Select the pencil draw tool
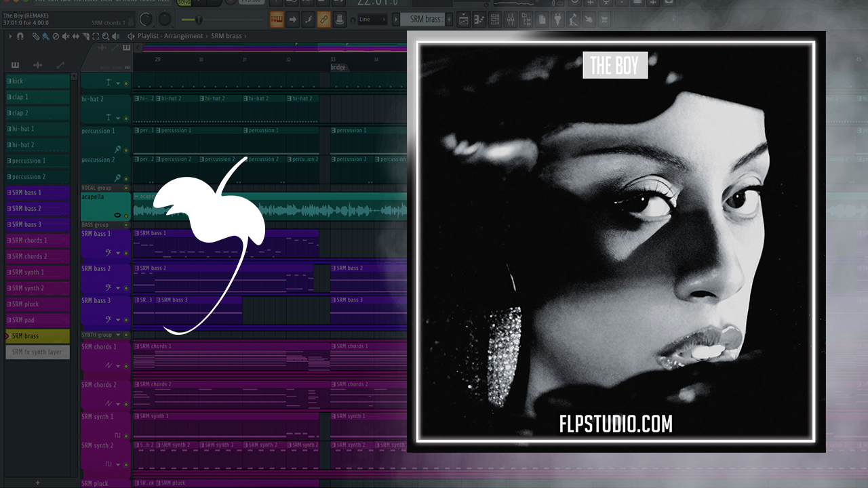Image resolution: width=868 pixels, height=488 pixels. (x=35, y=36)
